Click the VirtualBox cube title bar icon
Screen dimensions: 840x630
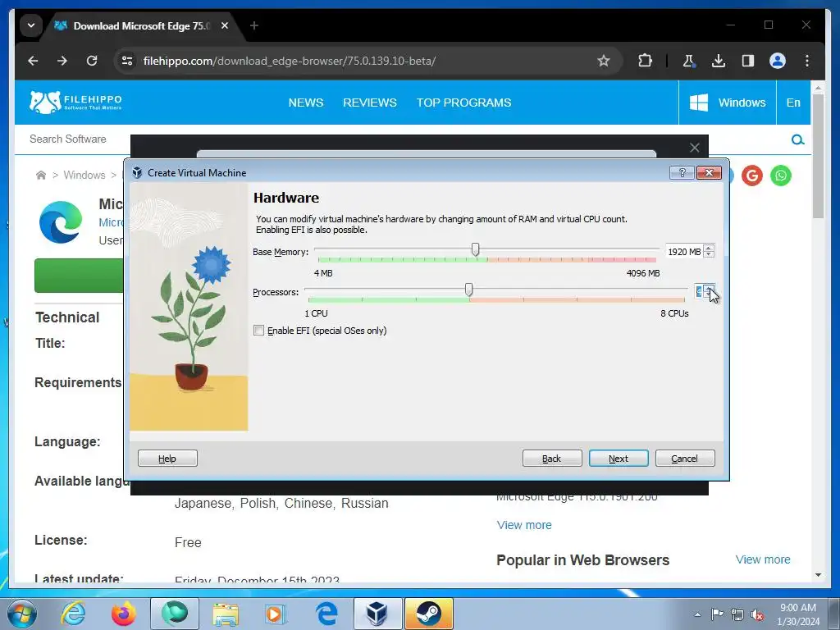tap(137, 172)
